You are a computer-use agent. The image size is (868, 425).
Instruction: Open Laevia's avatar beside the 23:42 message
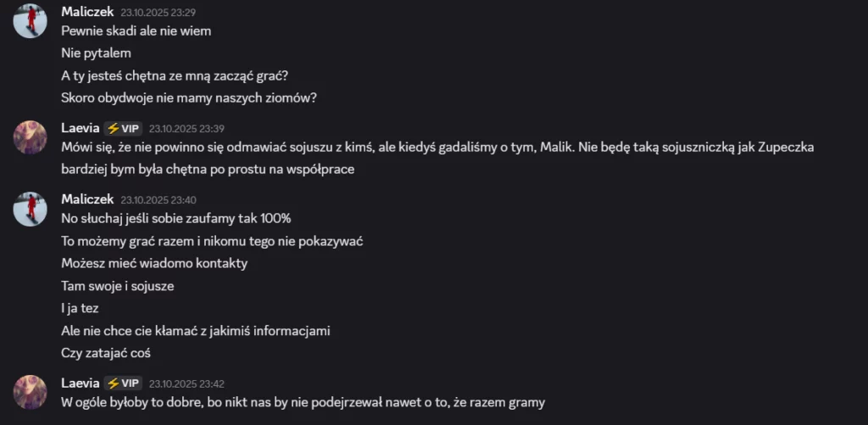(x=31, y=392)
